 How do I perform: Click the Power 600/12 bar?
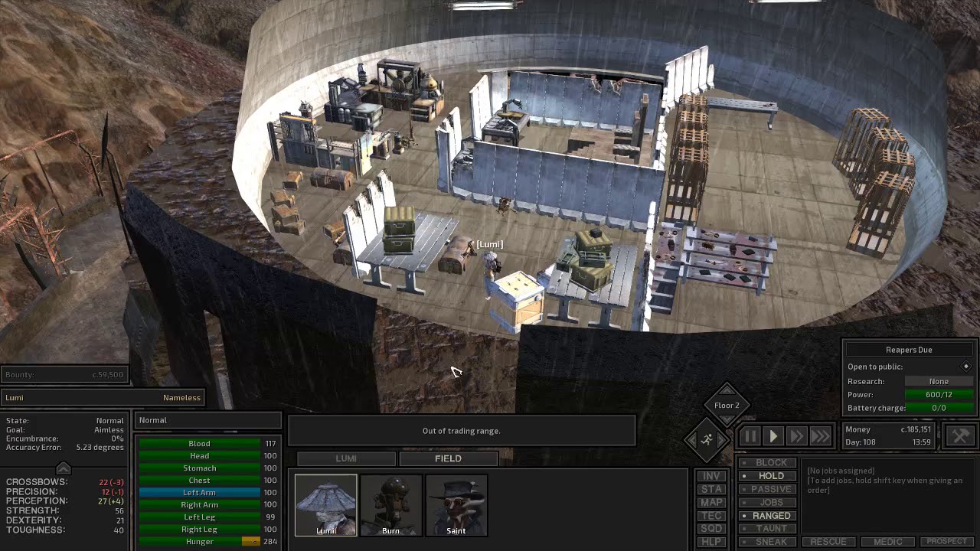point(939,395)
